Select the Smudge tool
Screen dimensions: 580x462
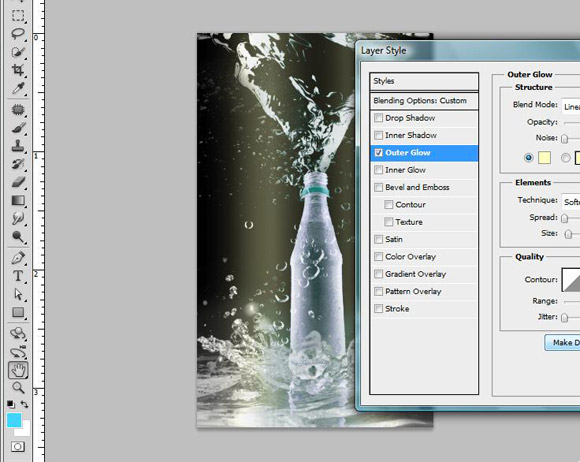18,218
